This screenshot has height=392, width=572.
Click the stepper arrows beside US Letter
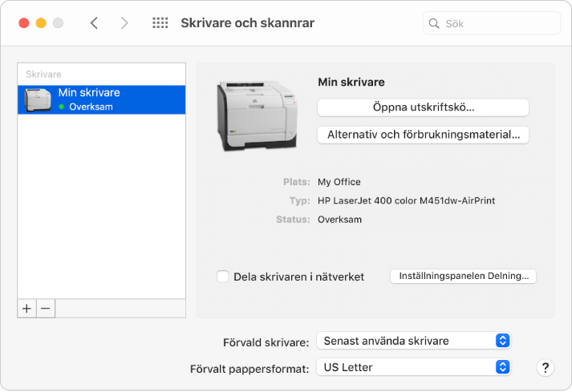click(x=502, y=367)
